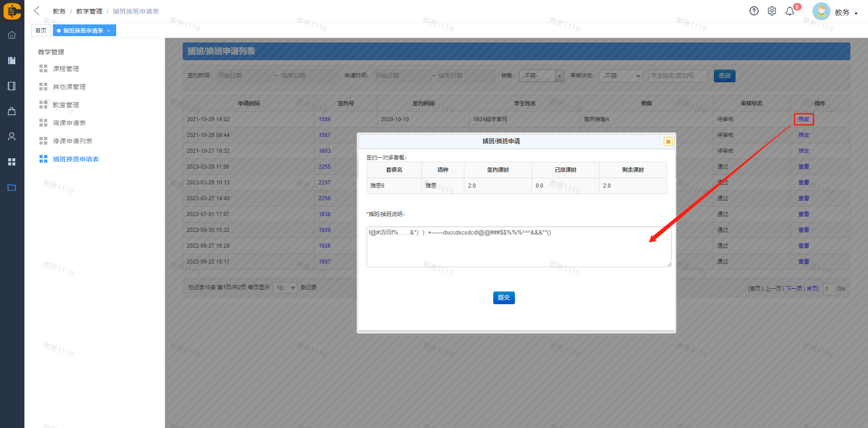The height and width of the screenshot is (428, 868).
Task: Click the folder icon in left sidebar
Action: pos(12,187)
